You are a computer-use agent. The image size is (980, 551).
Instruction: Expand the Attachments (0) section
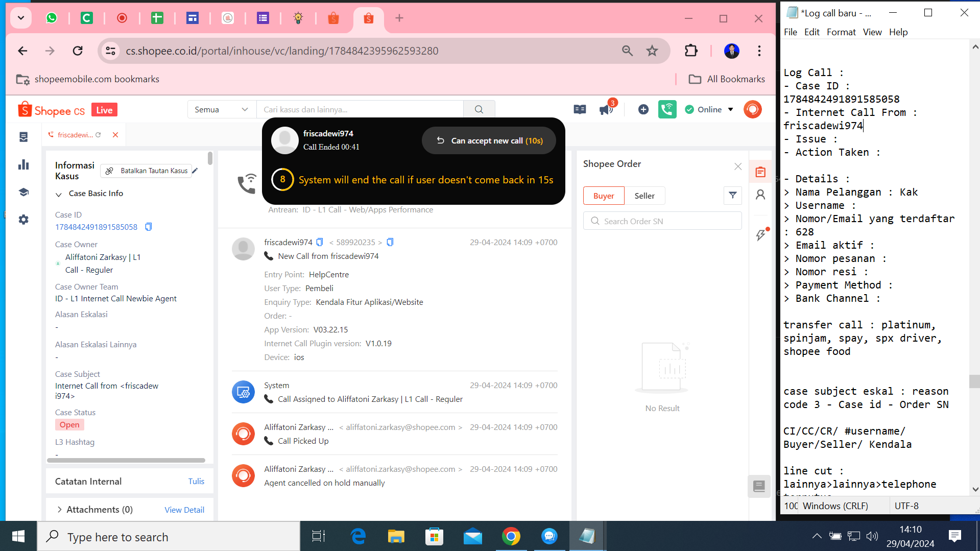[60, 509]
